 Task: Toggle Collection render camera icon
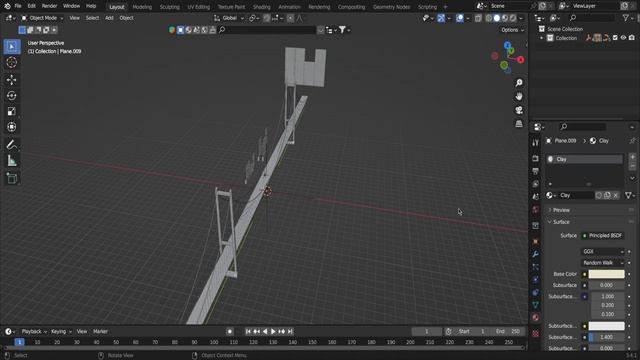pos(632,38)
